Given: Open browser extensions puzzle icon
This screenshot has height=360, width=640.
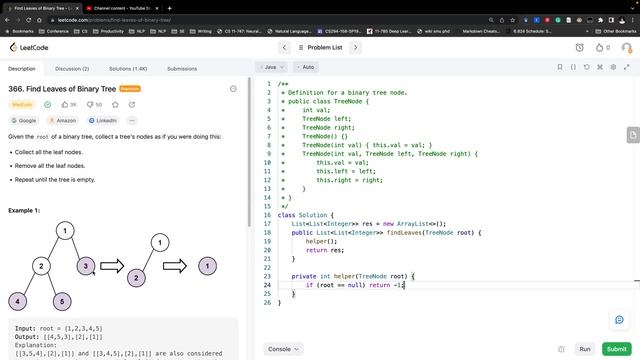Looking at the screenshot, I should [x=600, y=20].
